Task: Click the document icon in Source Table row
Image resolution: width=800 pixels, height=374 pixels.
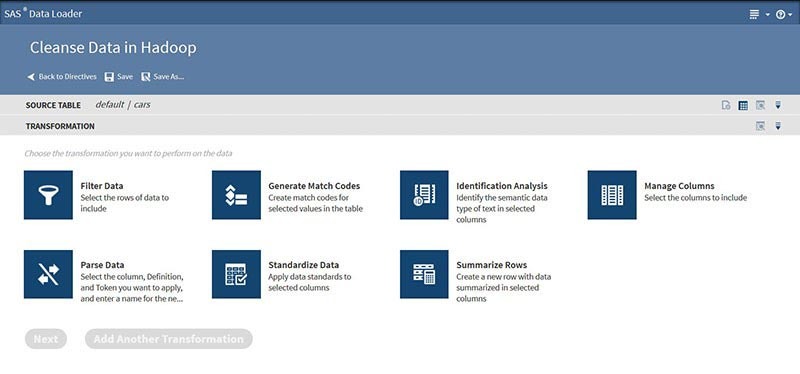Action: point(726,105)
